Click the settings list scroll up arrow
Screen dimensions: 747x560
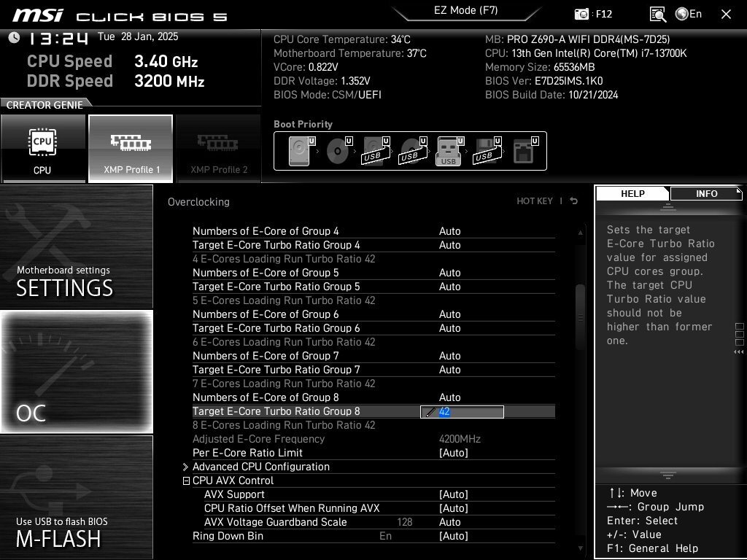(x=580, y=233)
